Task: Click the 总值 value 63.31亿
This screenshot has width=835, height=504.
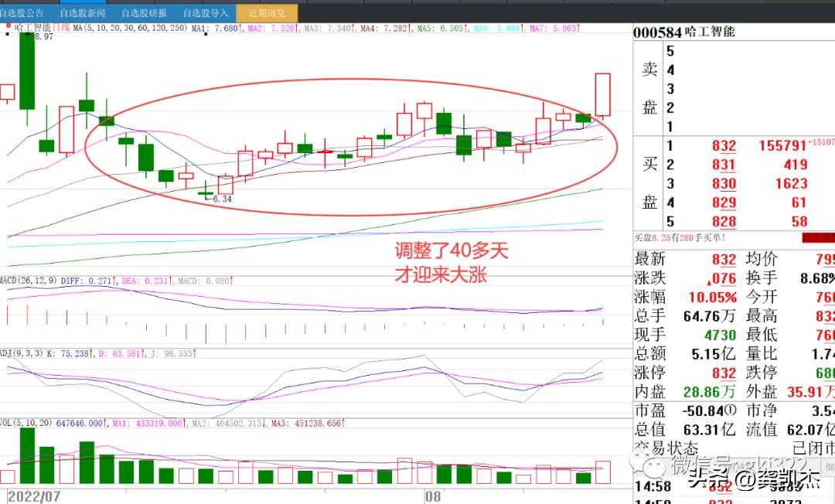Action: 710,430
